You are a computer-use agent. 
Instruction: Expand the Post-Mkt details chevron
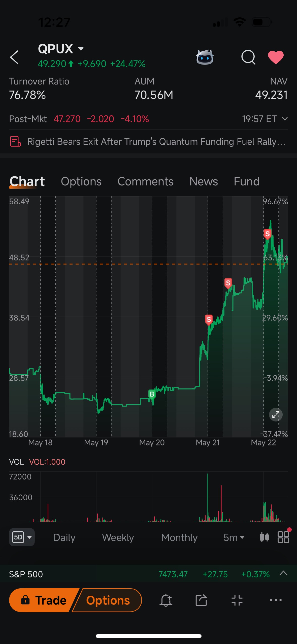pyautogui.click(x=285, y=119)
